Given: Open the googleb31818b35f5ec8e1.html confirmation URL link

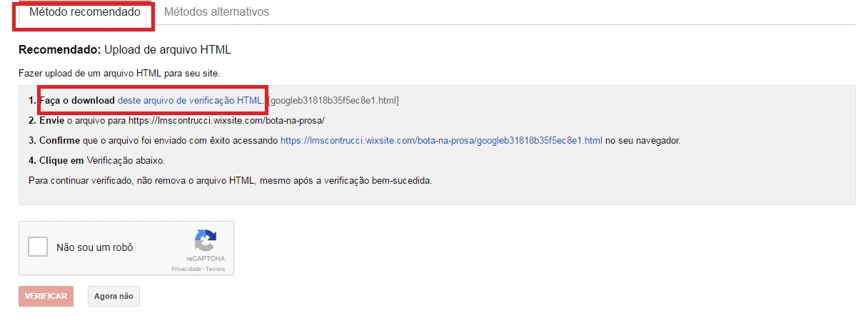Looking at the screenshot, I should pos(441,141).
